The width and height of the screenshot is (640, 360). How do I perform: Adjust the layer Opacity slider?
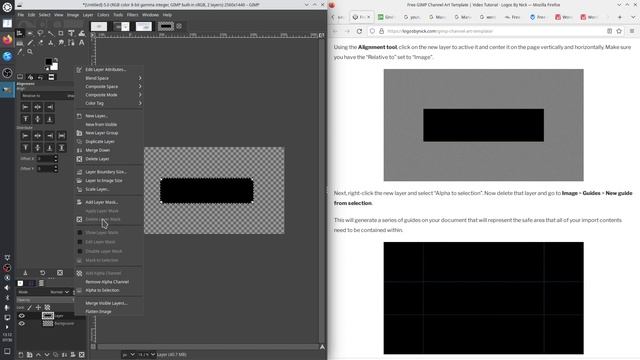pyautogui.click(x=45, y=300)
